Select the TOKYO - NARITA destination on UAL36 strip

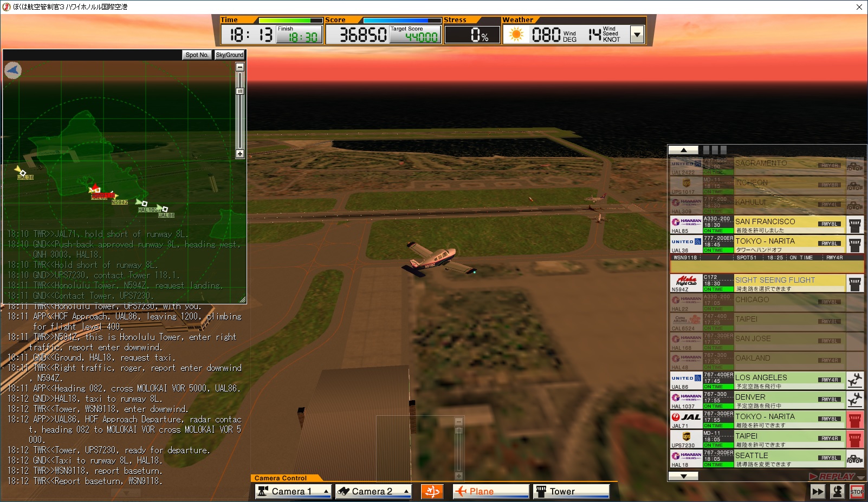coord(765,241)
